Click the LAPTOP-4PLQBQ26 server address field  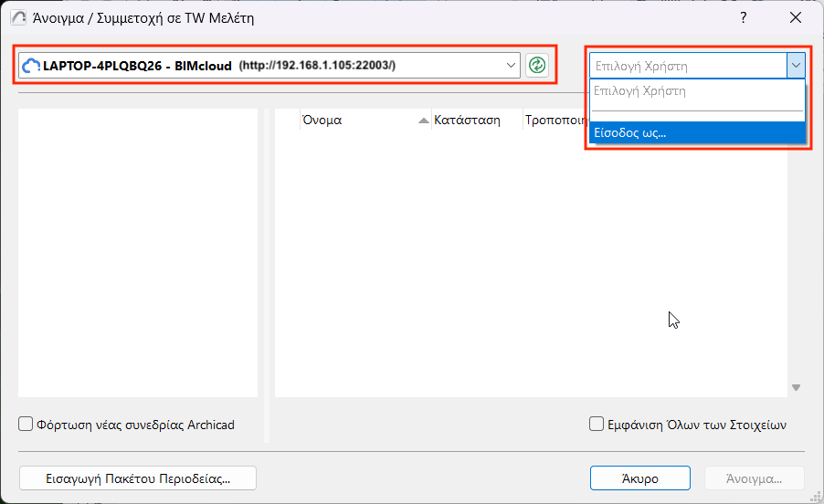click(265, 66)
